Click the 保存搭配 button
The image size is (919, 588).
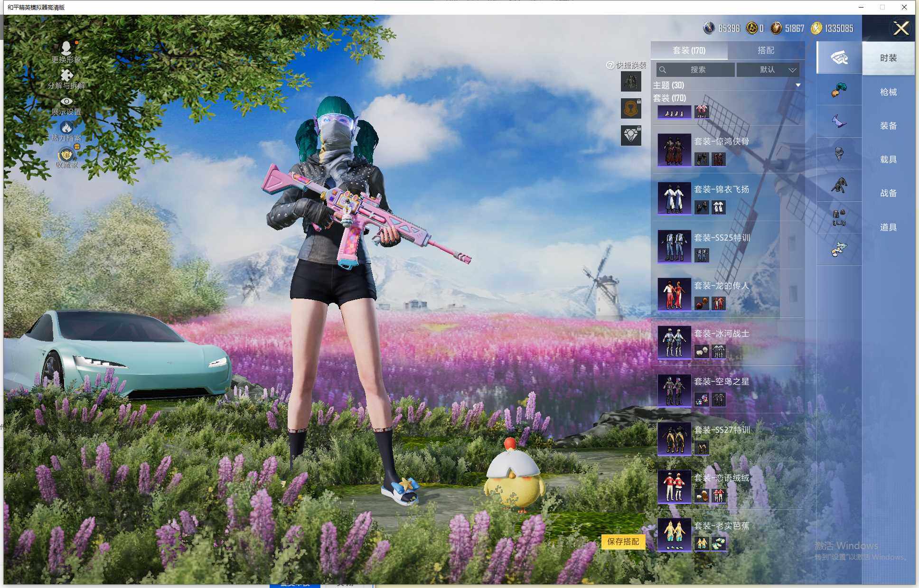pyautogui.click(x=623, y=541)
